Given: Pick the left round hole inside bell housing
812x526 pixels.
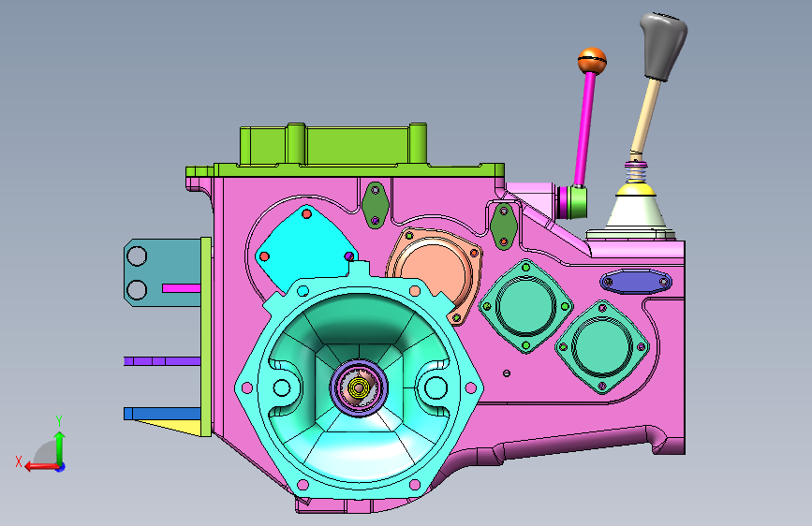Looking at the screenshot, I should coord(282,387).
